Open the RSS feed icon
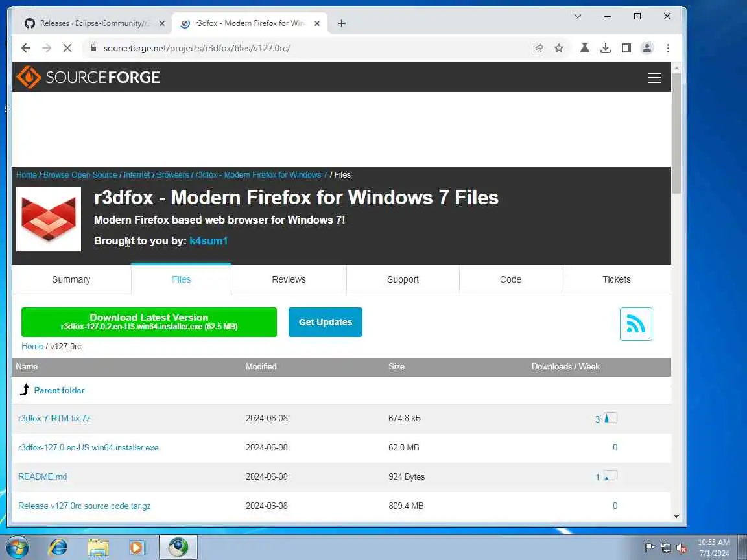The image size is (747, 560). (x=636, y=324)
